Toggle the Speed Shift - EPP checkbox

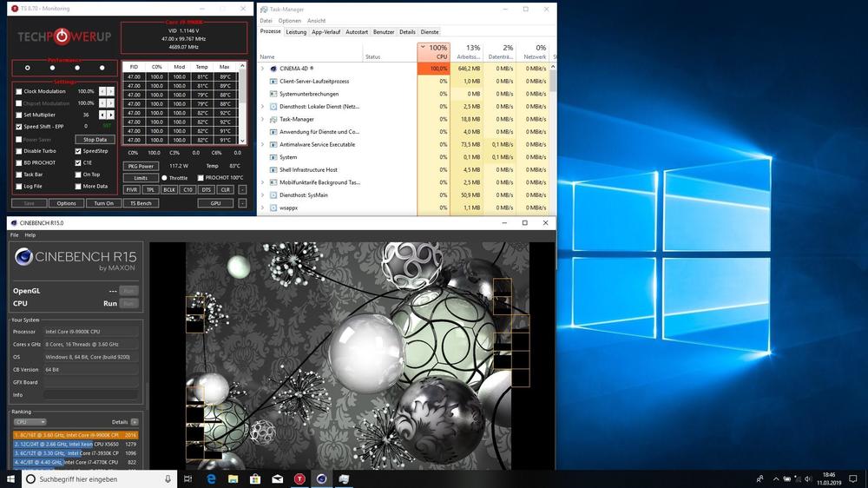pos(19,127)
